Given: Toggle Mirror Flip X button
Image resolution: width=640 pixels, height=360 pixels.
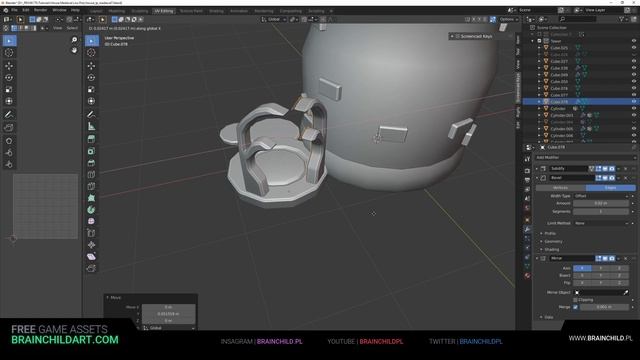Looking at the screenshot, I should [582, 282].
